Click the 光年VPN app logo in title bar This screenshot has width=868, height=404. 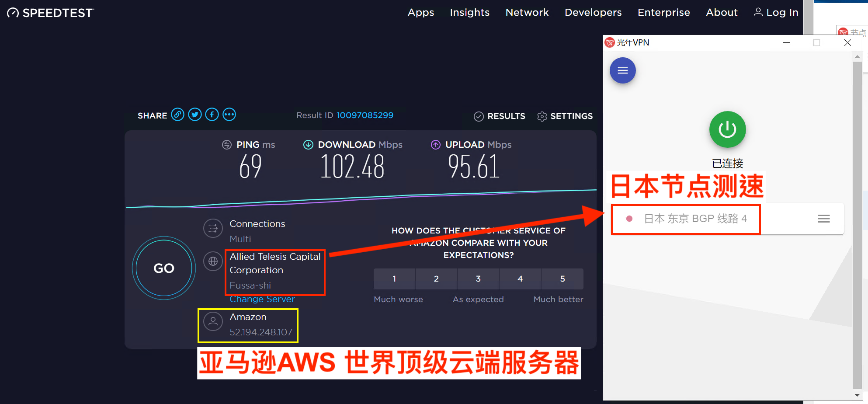(x=610, y=42)
